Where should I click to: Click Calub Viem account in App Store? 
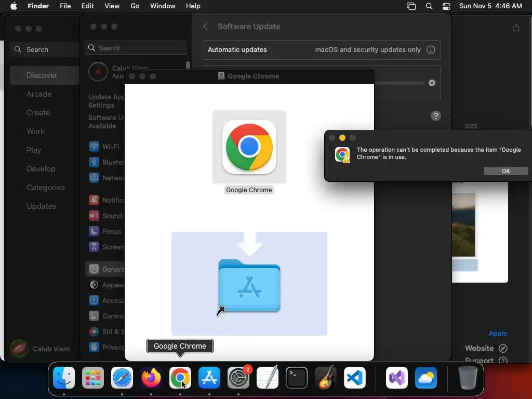(x=40, y=349)
